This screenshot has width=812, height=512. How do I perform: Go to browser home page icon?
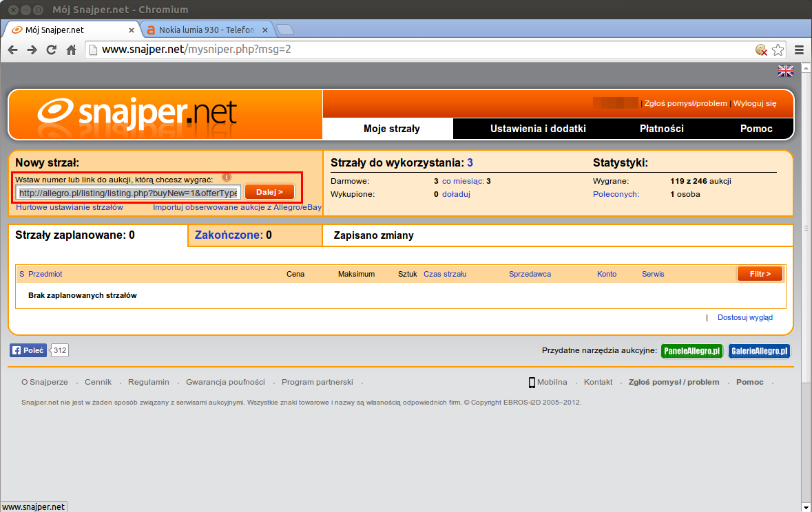click(x=71, y=50)
